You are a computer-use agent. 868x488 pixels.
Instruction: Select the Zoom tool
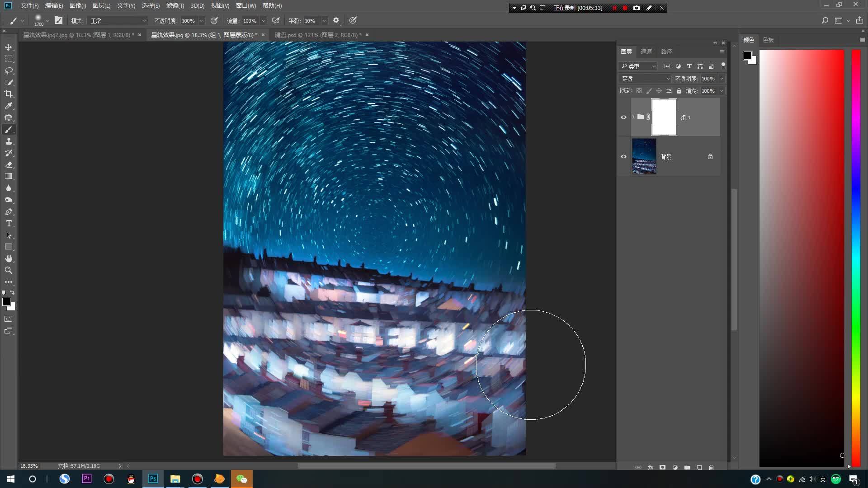(9, 270)
